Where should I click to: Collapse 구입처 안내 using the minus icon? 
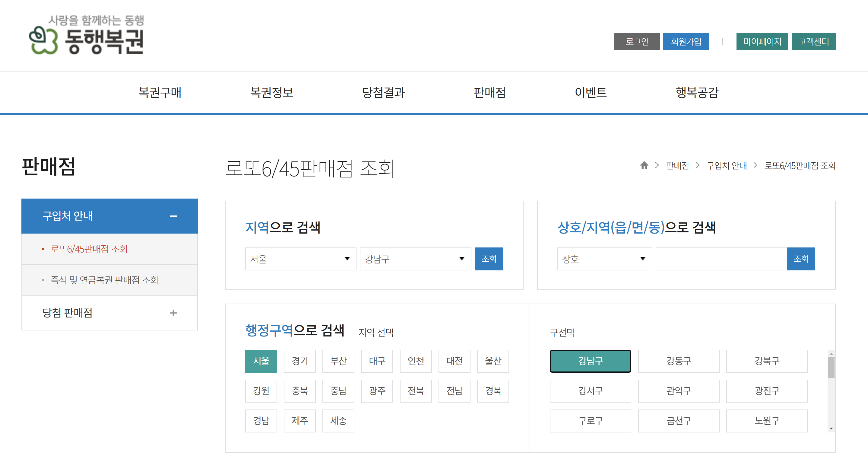(x=173, y=216)
